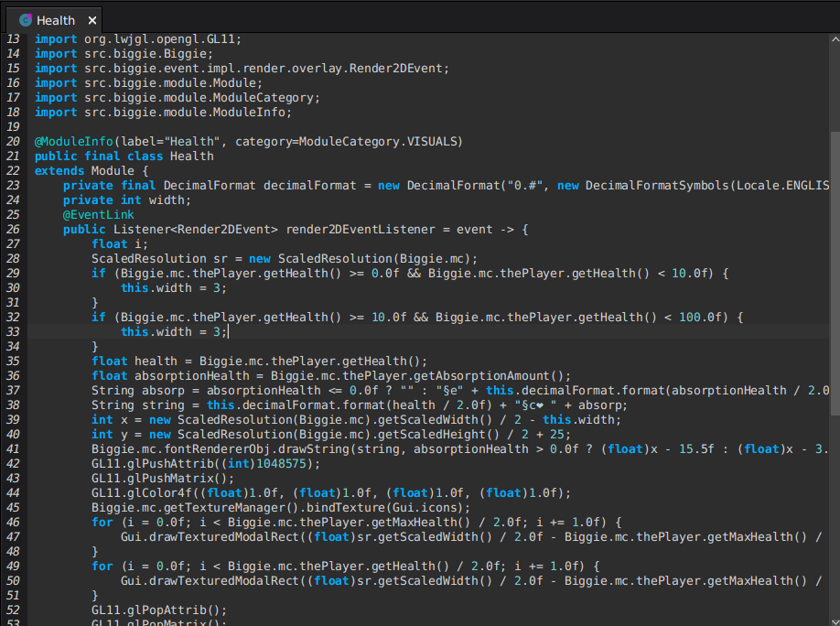The image size is (840, 626).
Task: Switch to the Health tab label
Action: [x=56, y=20]
